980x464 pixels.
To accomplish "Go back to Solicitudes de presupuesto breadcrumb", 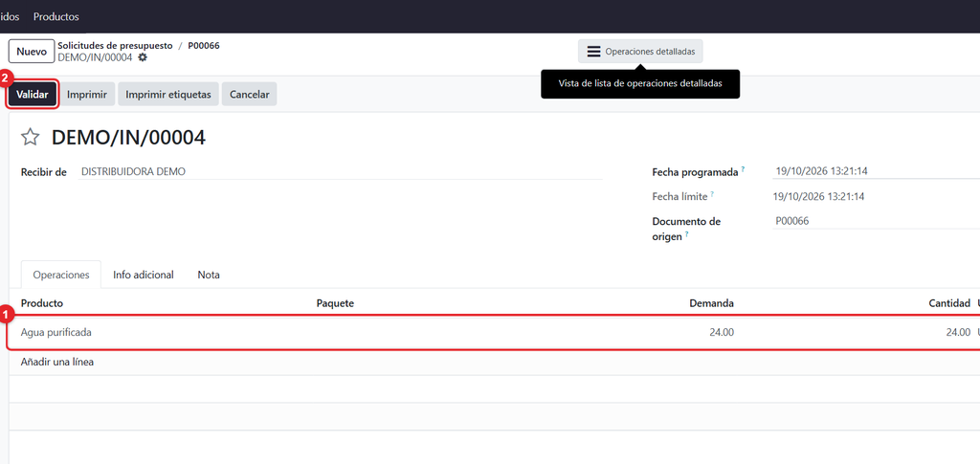I will 115,46.
